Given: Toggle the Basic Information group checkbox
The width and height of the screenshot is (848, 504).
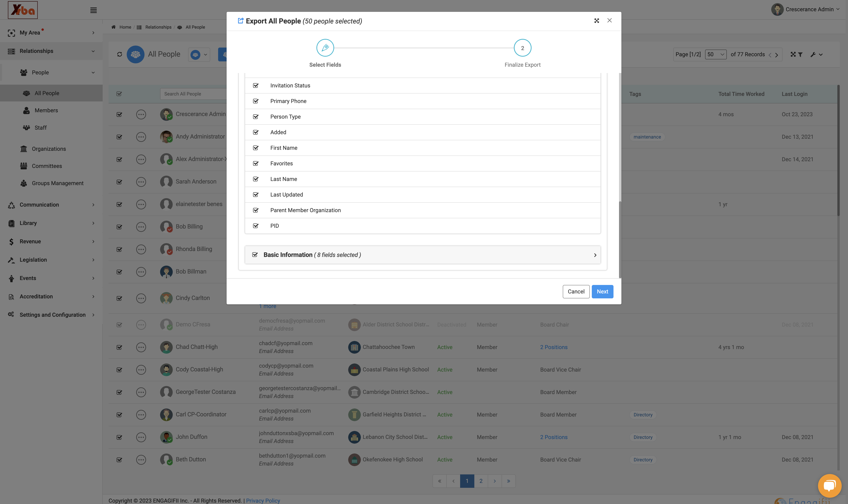Looking at the screenshot, I should [x=255, y=255].
